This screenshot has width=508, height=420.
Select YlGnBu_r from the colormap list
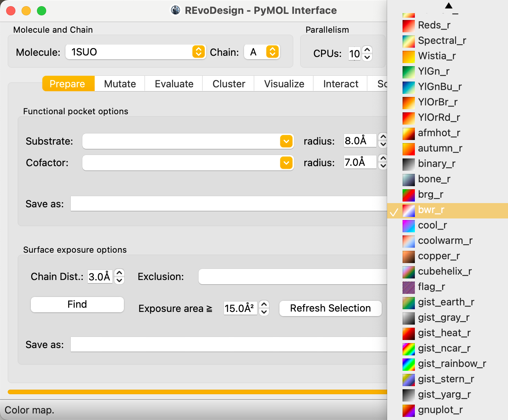click(x=447, y=87)
